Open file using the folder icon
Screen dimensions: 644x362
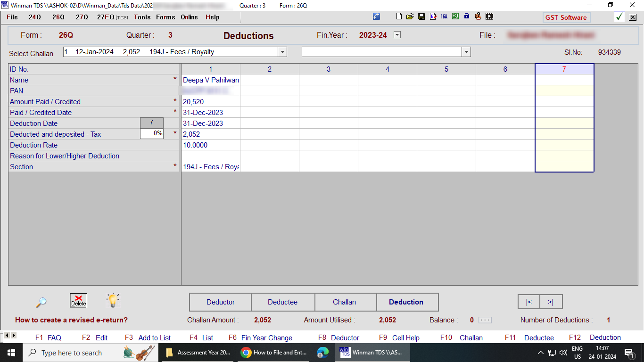[410, 16]
